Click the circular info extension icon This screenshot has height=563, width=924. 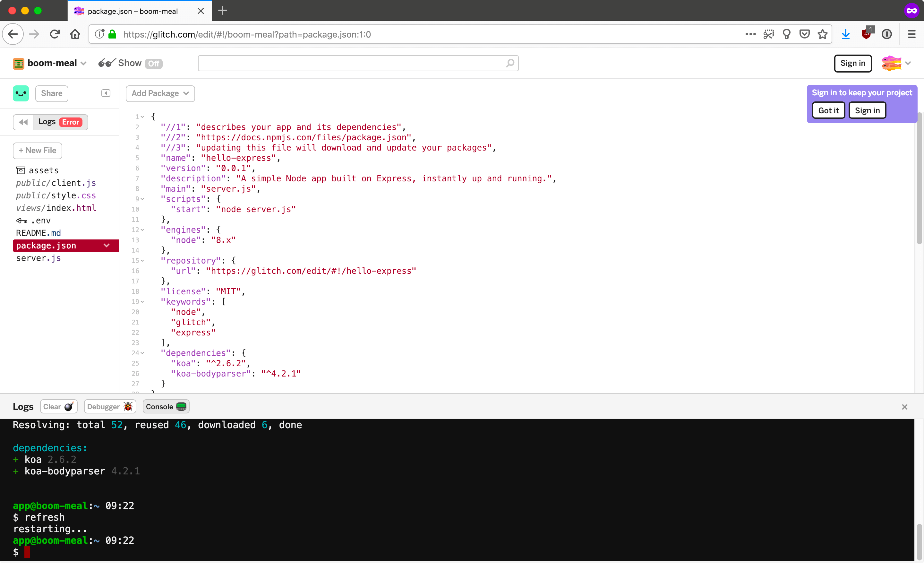(886, 34)
